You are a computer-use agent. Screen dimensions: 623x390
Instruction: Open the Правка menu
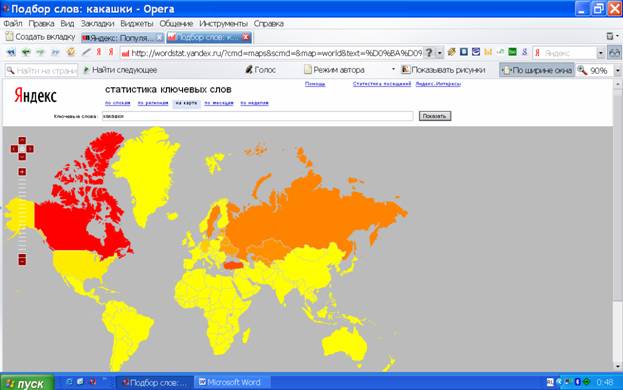[x=41, y=23]
